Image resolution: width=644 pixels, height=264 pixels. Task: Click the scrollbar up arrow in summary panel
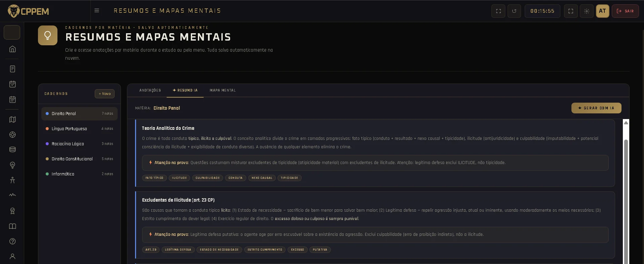(626, 123)
